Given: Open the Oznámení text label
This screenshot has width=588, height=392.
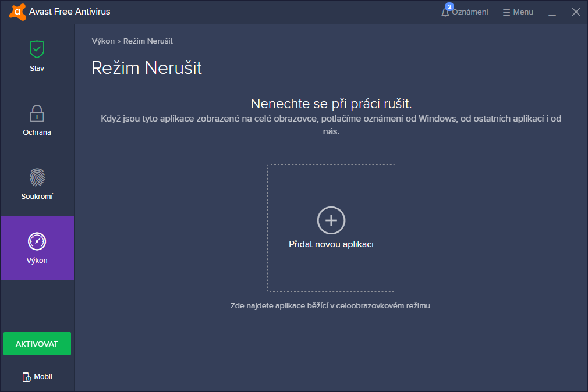Looking at the screenshot, I should click(470, 12).
